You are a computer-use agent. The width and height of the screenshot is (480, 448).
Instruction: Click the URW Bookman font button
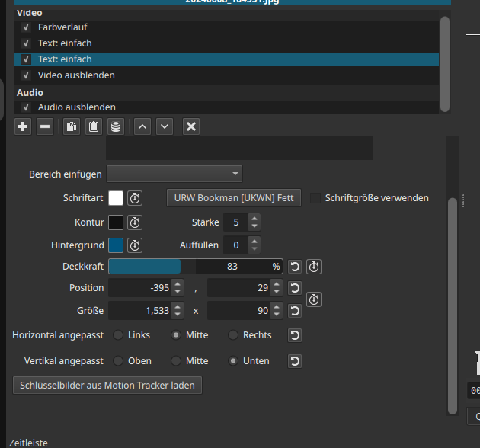234,198
